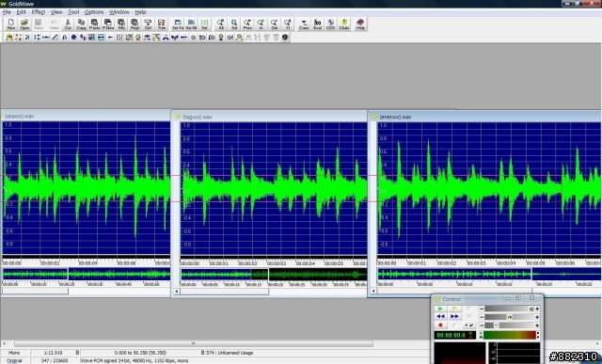Click the zoom All magnifier icon
This screenshot has width=602, height=364.
[x=221, y=24]
